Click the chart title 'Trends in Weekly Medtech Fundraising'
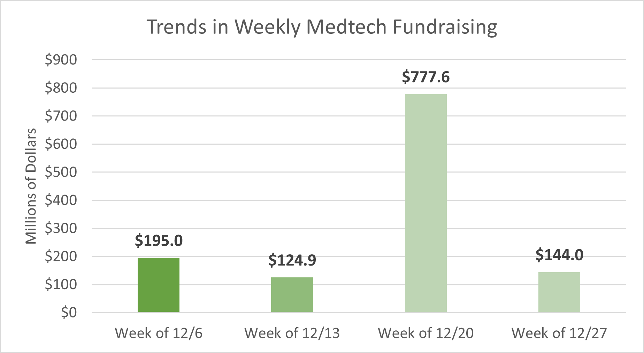 coord(321,27)
